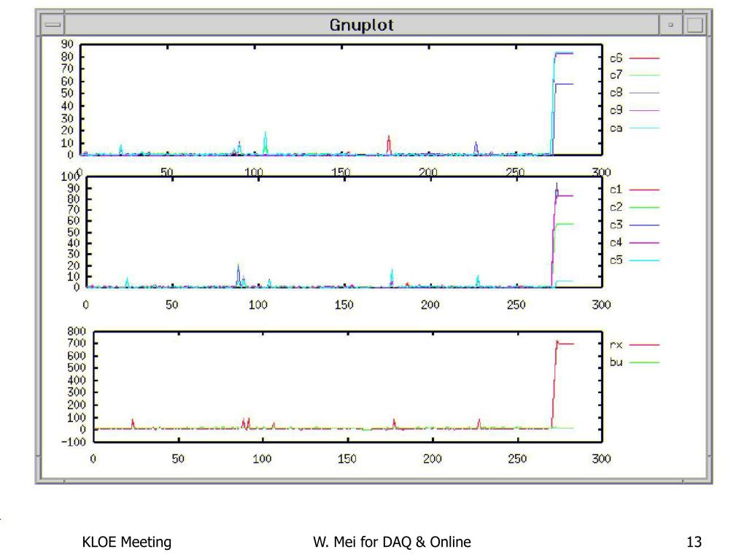Click the c3 blue legend line

click(x=644, y=225)
